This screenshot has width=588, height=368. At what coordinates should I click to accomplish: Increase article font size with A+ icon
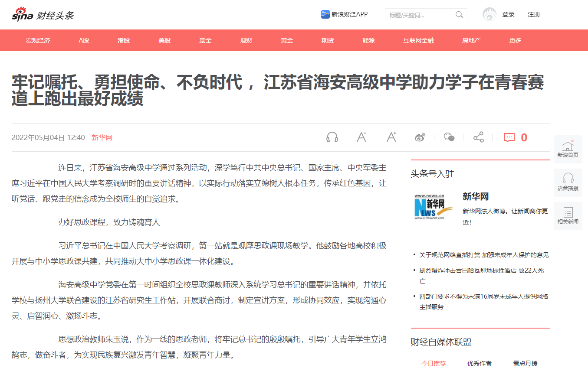click(x=391, y=137)
